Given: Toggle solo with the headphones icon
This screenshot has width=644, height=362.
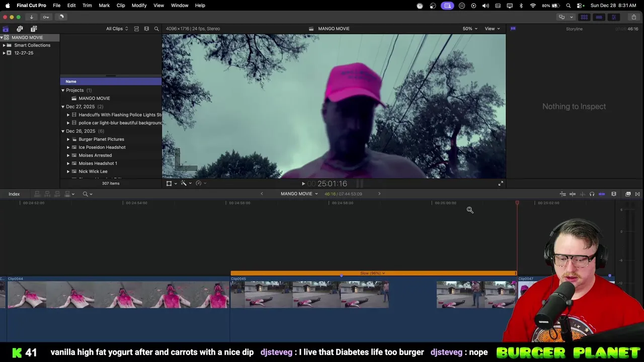Looking at the screenshot, I should (592, 194).
